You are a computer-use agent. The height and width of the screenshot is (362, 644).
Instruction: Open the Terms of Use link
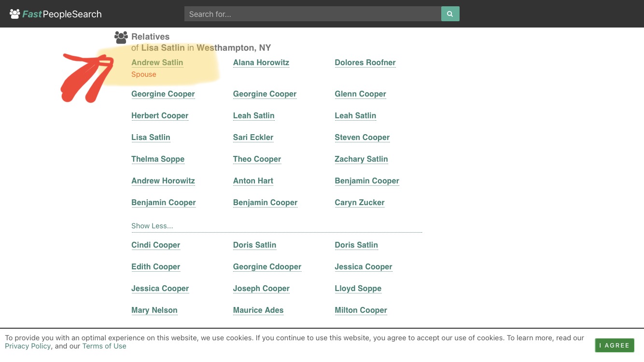(104, 346)
